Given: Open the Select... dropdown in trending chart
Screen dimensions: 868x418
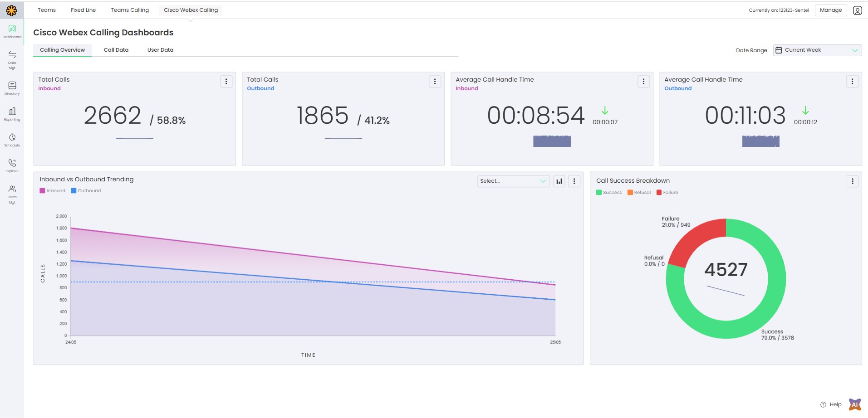Looking at the screenshot, I should pyautogui.click(x=513, y=181).
